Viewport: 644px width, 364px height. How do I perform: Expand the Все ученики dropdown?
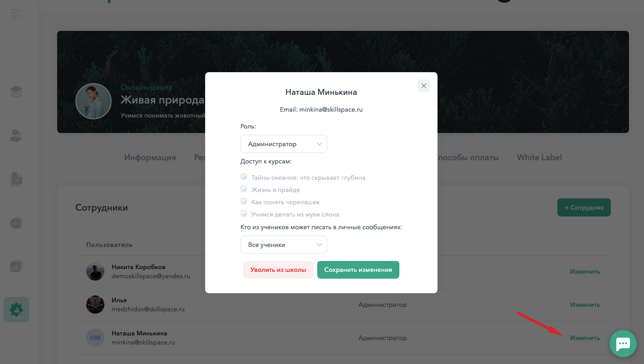pos(284,245)
